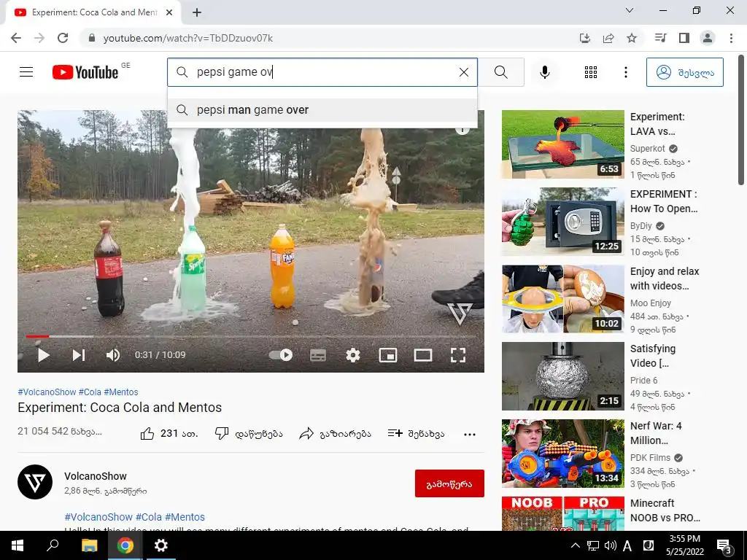Image resolution: width=747 pixels, height=560 pixels.
Task: Click the address bar URL
Action: point(187,38)
